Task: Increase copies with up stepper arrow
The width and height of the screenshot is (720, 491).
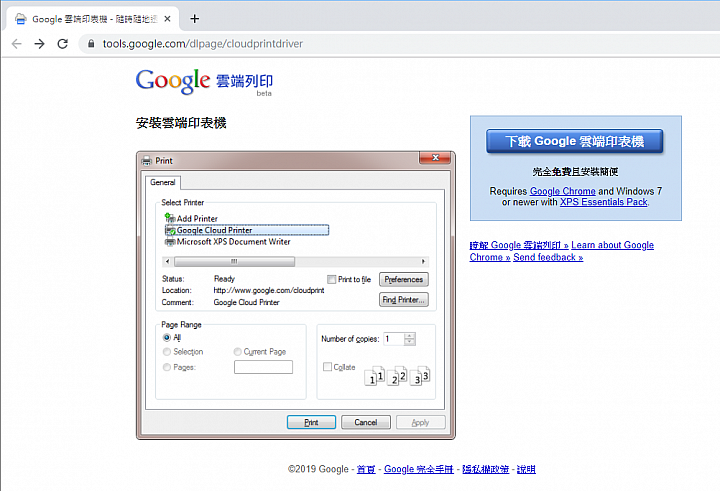Action: [410, 336]
